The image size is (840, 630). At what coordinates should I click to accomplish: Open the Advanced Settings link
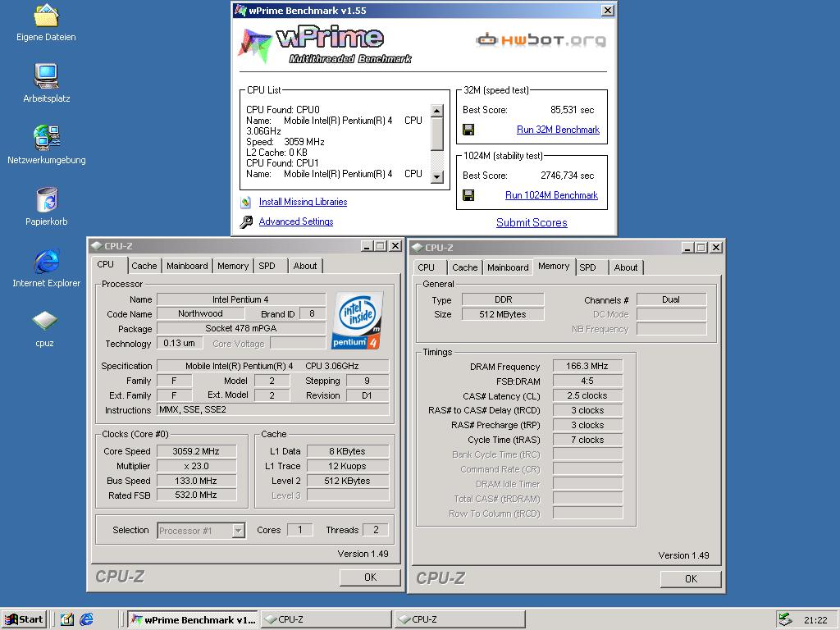[x=295, y=221]
